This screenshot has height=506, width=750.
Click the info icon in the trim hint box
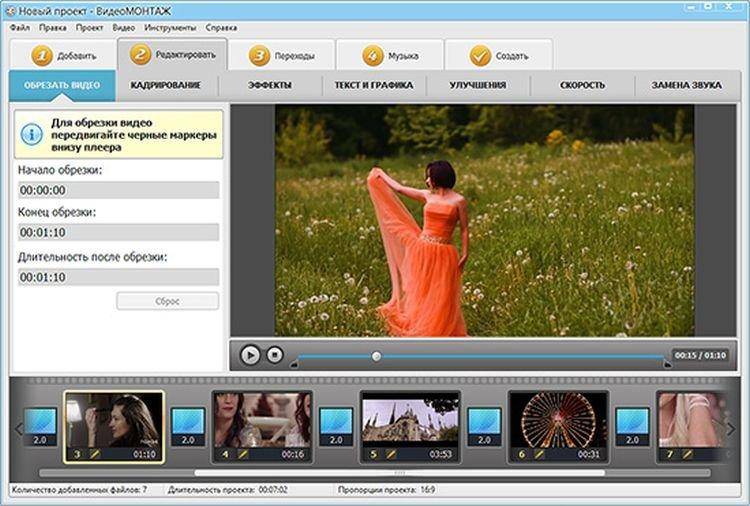32,134
